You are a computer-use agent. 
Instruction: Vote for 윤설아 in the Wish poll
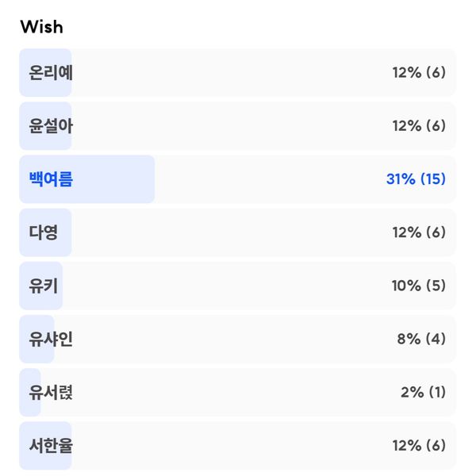pyautogui.click(x=237, y=126)
